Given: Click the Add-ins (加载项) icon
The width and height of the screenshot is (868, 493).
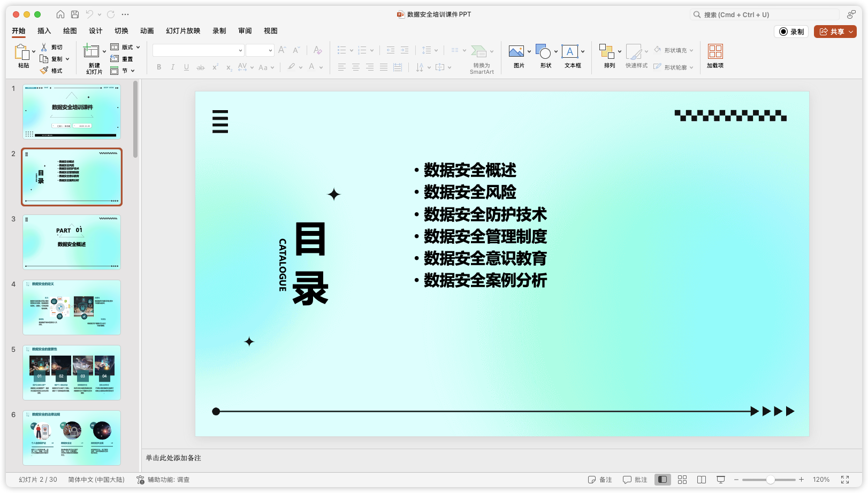Looking at the screenshot, I should coord(715,52).
